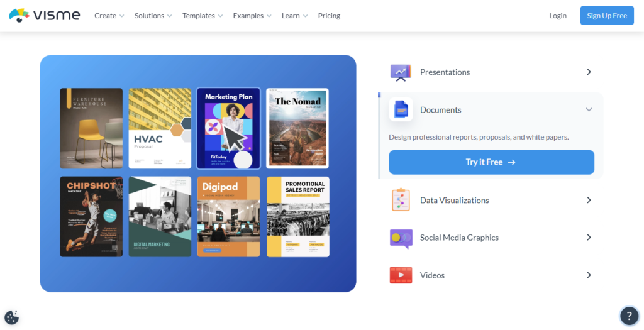Open the Chipshot magazine thumbnail
Screen dimensions: 644x330
[91, 217]
